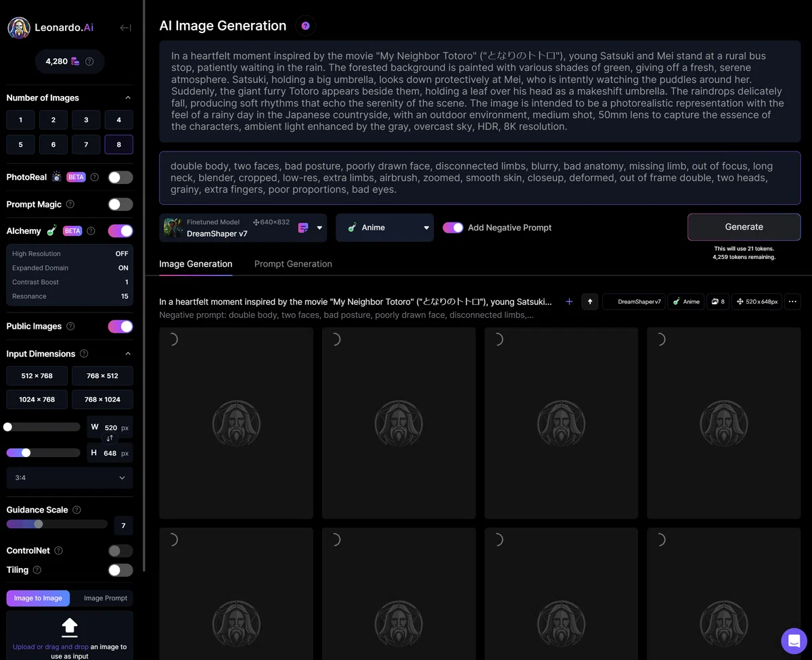Turn off Add Negative Prompt switch
The image size is (812, 660).
[453, 228]
